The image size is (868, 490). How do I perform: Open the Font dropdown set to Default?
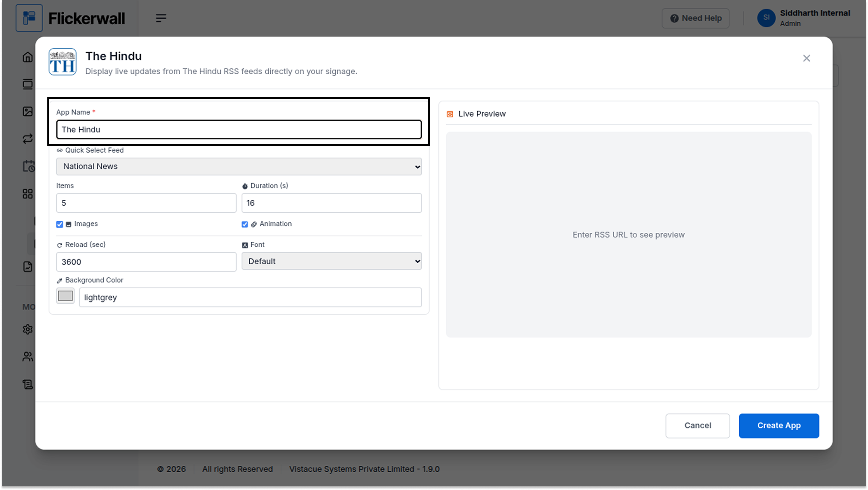332,261
